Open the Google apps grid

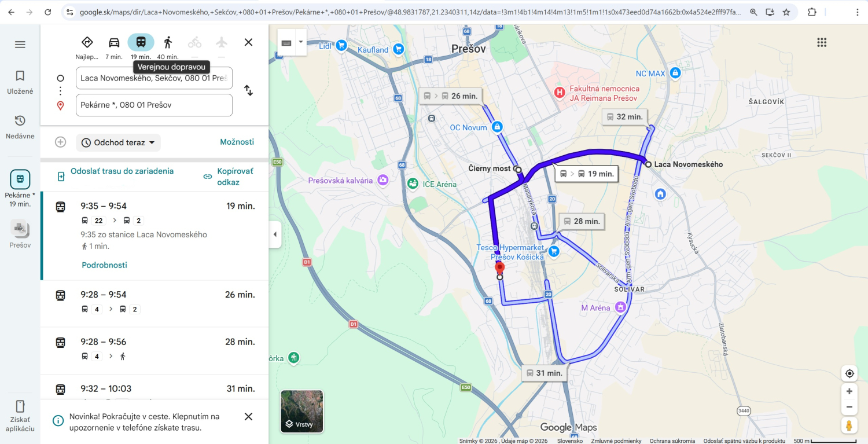pos(822,42)
